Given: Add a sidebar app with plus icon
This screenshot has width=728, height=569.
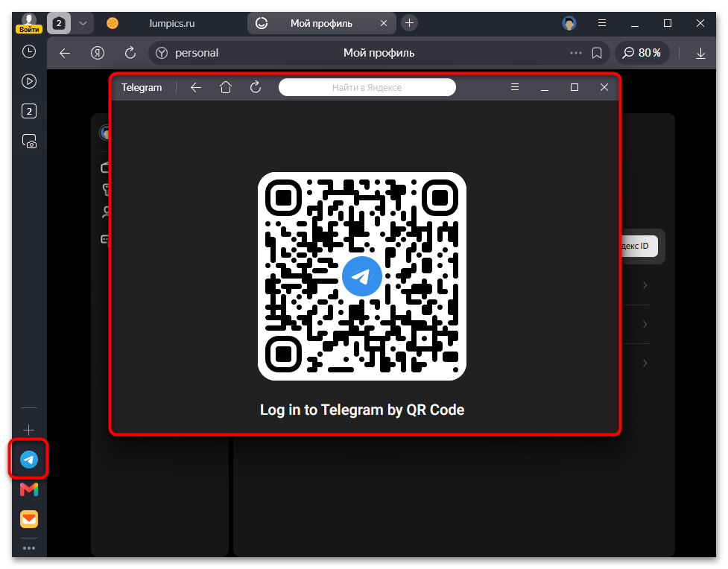Looking at the screenshot, I should tap(29, 430).
